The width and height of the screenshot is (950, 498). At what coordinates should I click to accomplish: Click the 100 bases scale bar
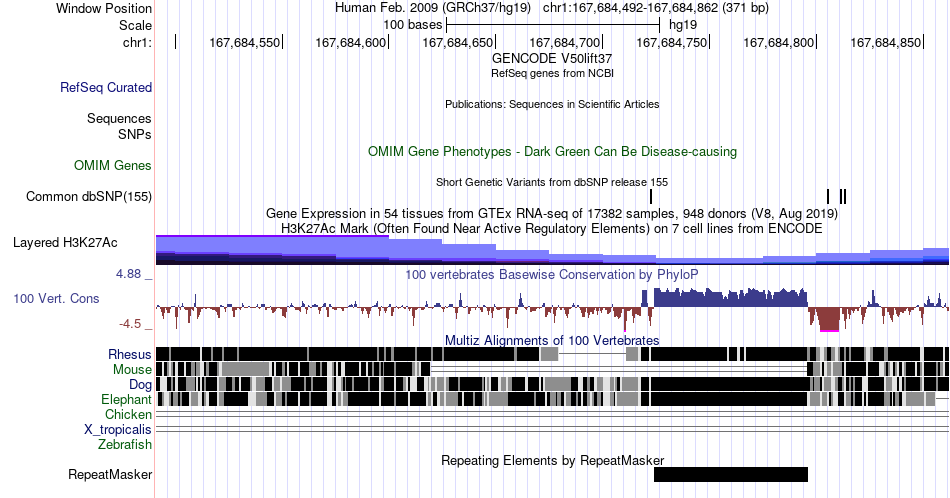[x=553, y=25]
